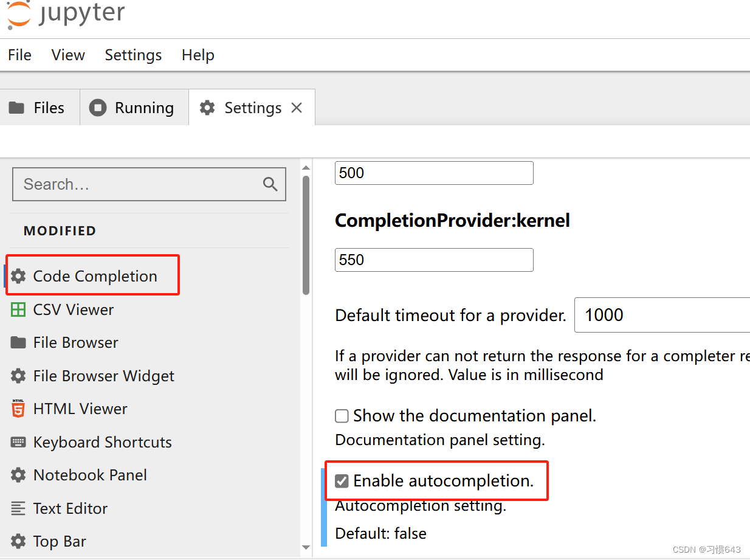
Task: Switch to the Files tab
Action: coord(40,108)
